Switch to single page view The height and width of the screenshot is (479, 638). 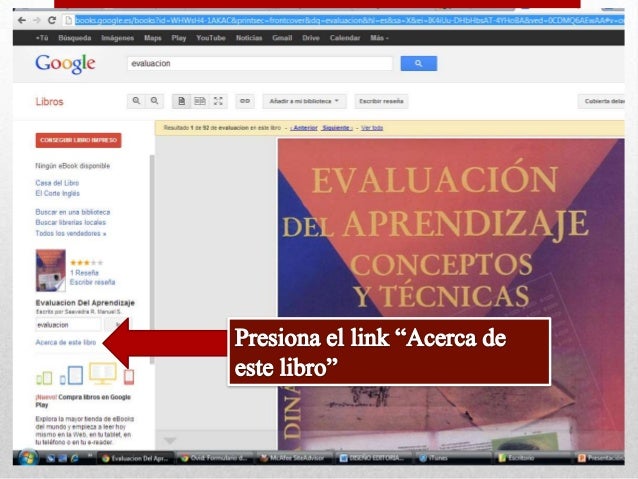pos(181,101)
